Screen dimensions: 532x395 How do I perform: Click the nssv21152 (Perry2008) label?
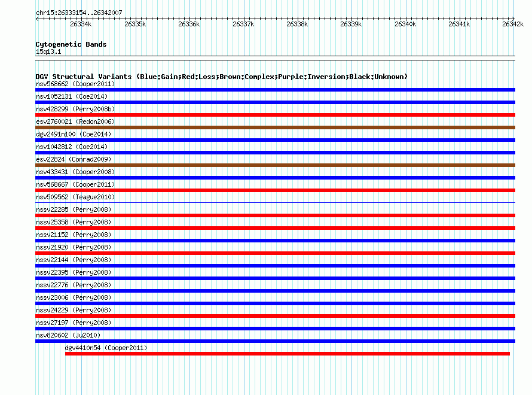point(74,235)
